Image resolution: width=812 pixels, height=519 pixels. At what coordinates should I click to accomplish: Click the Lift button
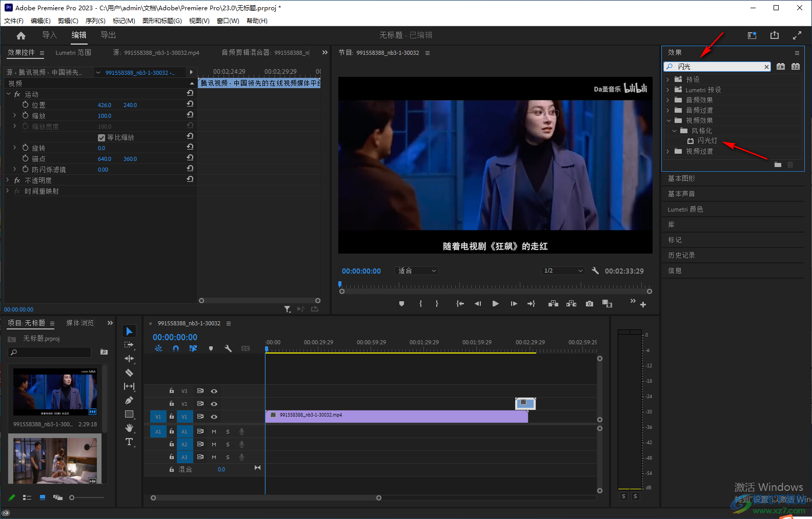click(x=553, y=304)
